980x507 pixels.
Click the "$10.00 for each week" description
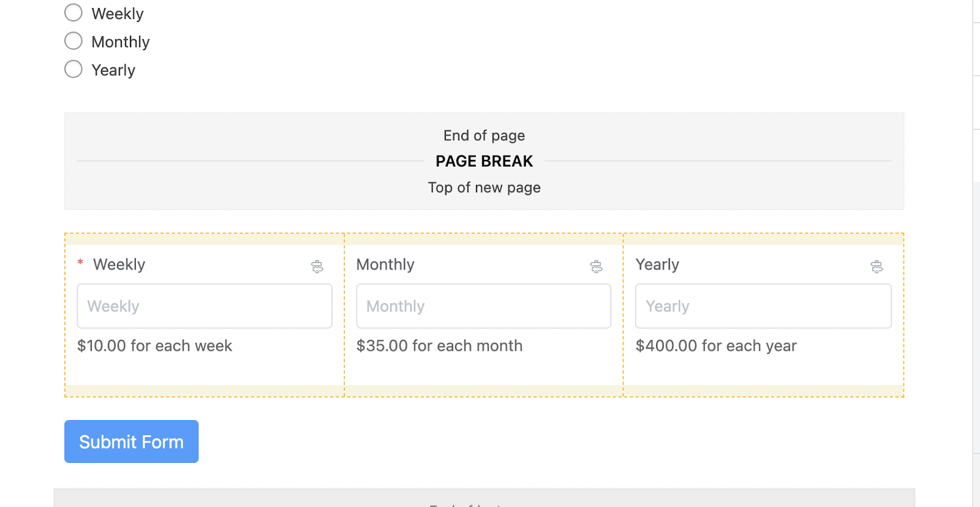[x=154, y=346]
